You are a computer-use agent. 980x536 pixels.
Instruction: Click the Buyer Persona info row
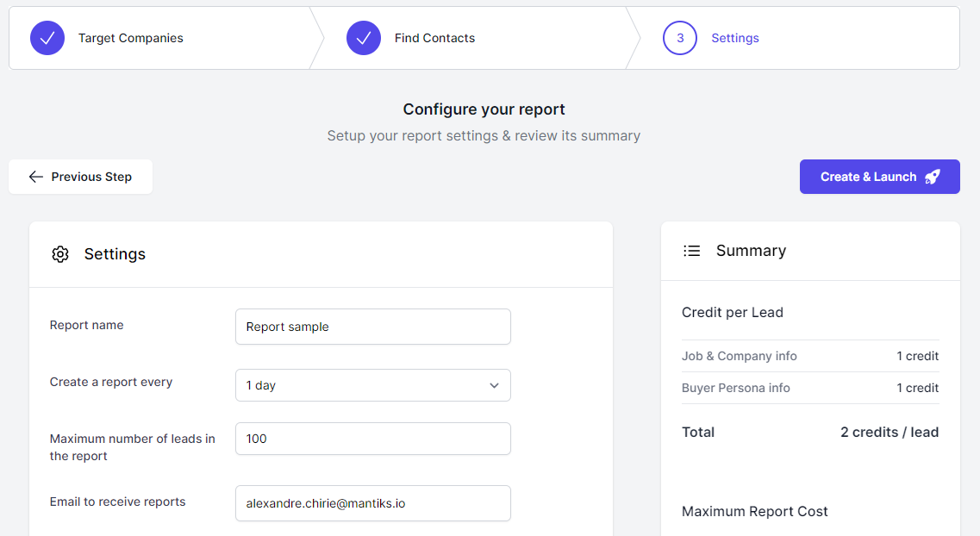tap(809, 388)
